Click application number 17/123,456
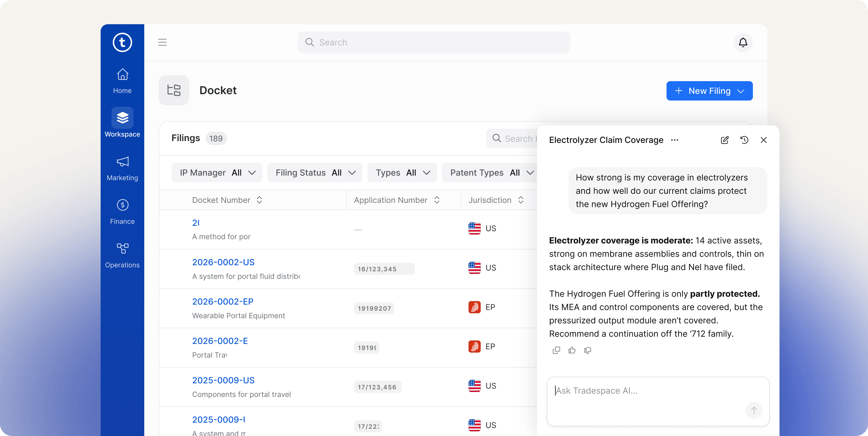The image size is (868, 436). click(x=377, y=387)
